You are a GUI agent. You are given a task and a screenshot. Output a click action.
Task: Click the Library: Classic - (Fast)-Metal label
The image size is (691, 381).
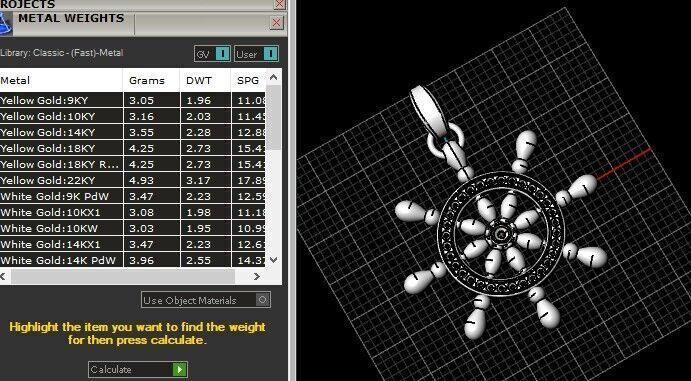point(62,53)
